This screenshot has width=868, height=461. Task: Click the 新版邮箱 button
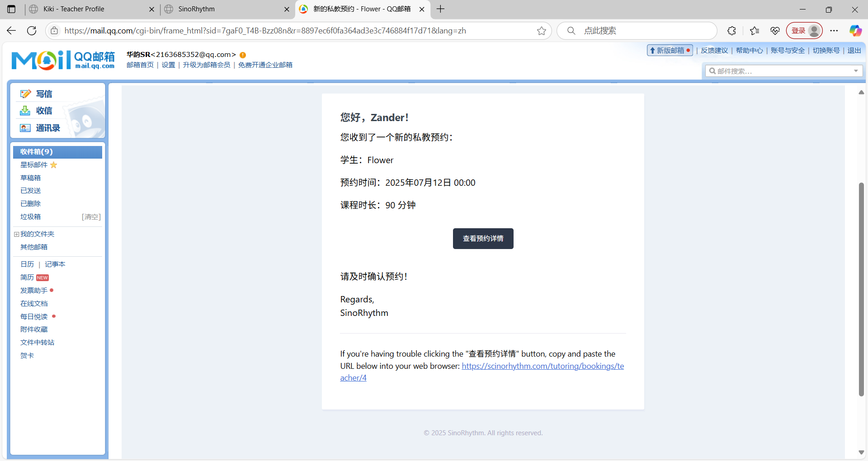[x=670, y=51]
